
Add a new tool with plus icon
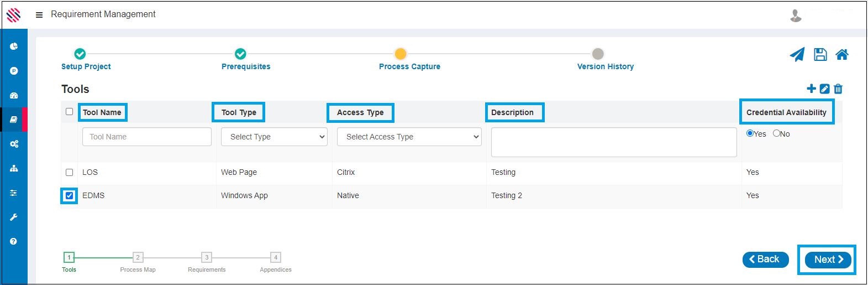[x=811, y=89]
